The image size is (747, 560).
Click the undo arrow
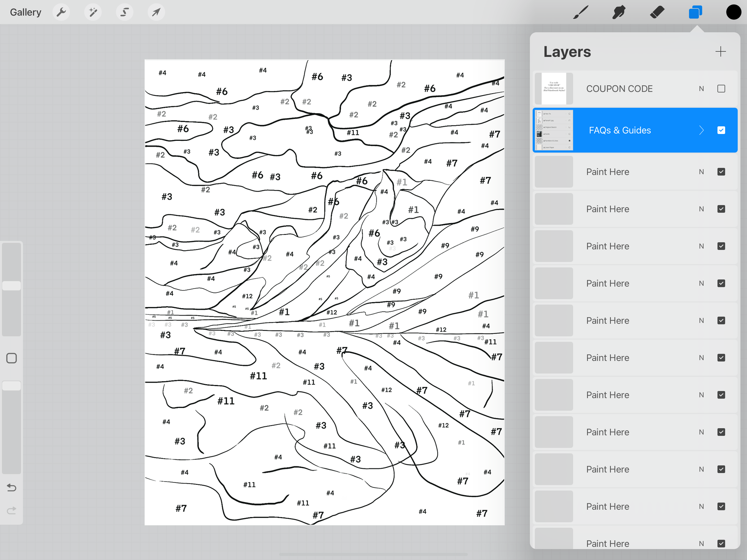pos(12,487)
